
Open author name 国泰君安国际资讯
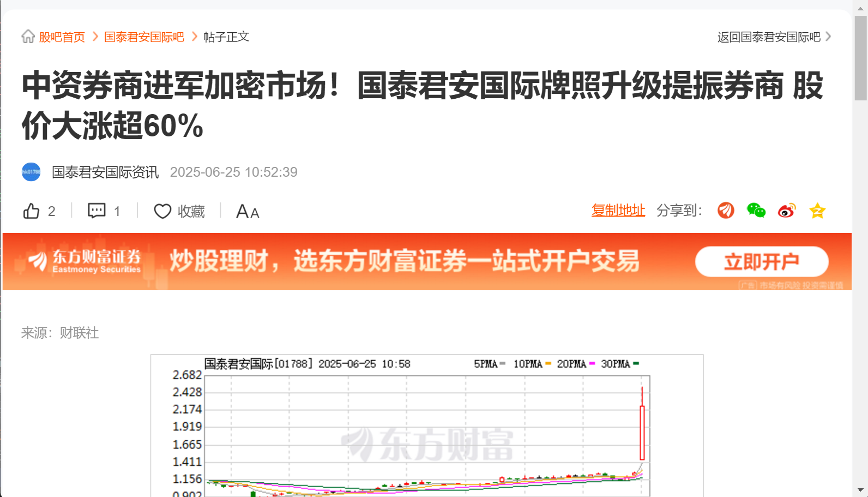pyautogui.click(x=105, y=172)
